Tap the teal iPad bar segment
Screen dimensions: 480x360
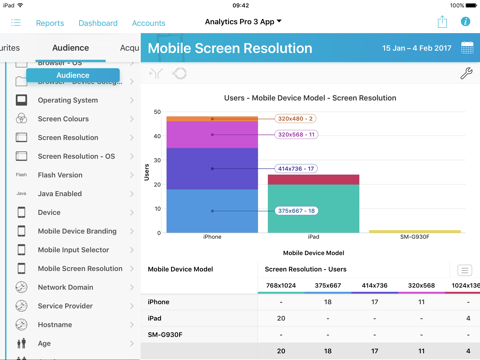(313, 208)
